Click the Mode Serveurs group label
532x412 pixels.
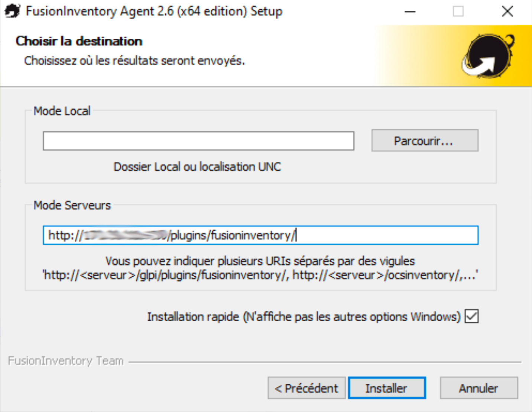pos(72,205)
